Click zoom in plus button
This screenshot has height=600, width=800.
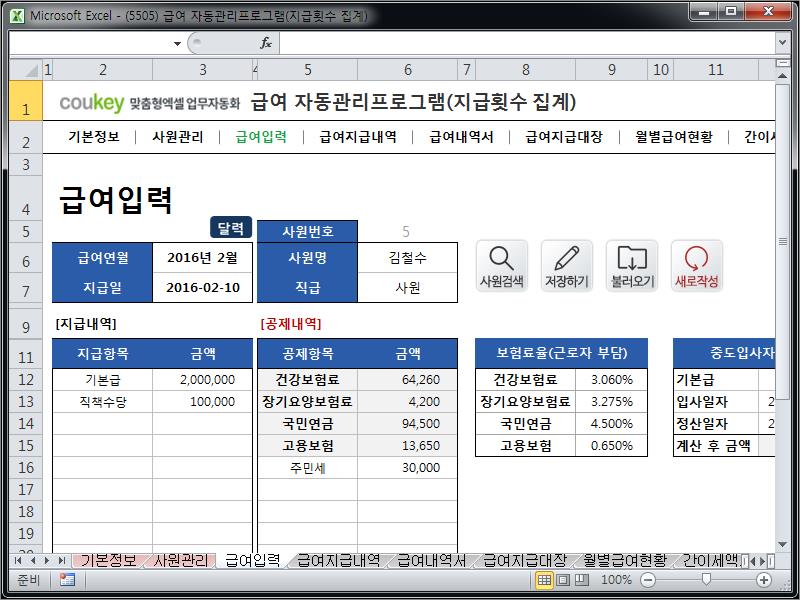(764, 580)
